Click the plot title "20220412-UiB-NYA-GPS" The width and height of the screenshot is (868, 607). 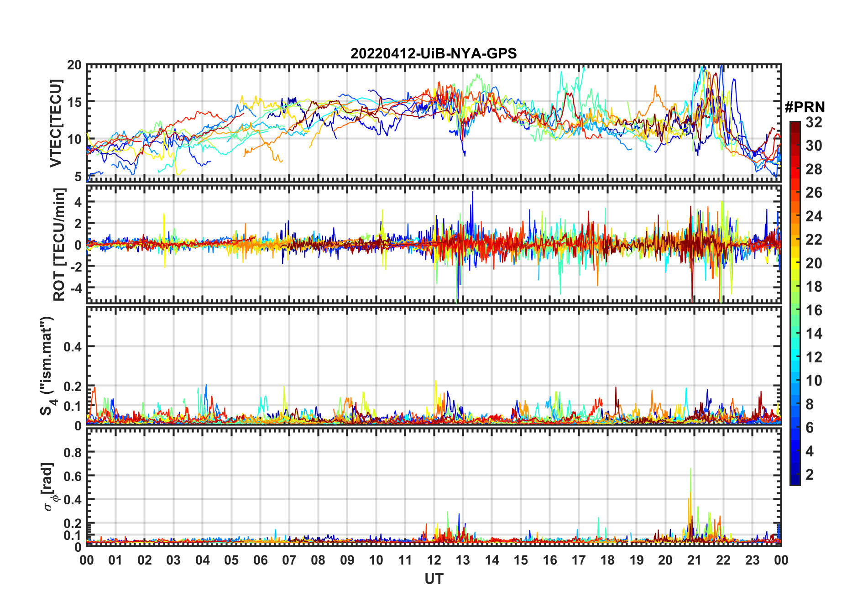434,54
